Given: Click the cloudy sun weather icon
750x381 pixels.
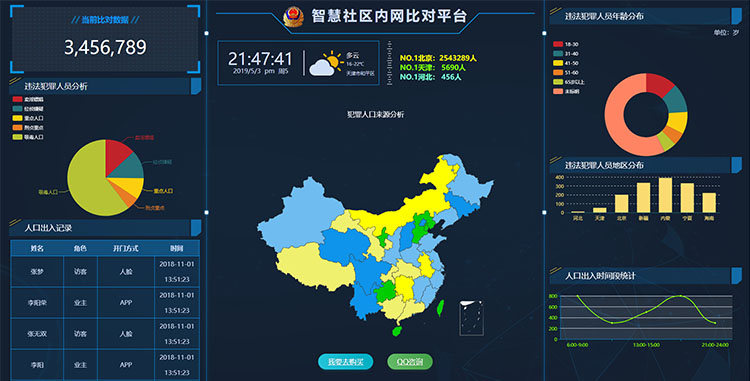Looking at the screenshot, I should point(326,64).
